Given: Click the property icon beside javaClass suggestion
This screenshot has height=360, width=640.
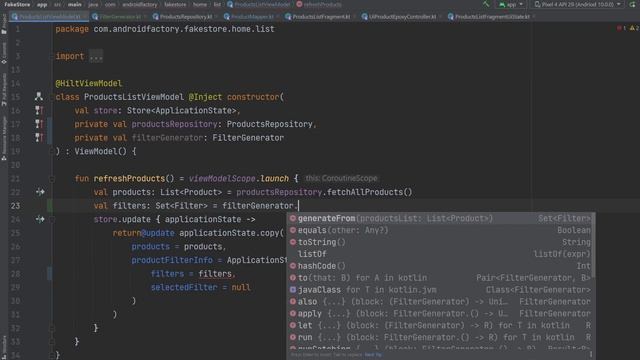Looking at the screenshot, I should click(293, 290).
